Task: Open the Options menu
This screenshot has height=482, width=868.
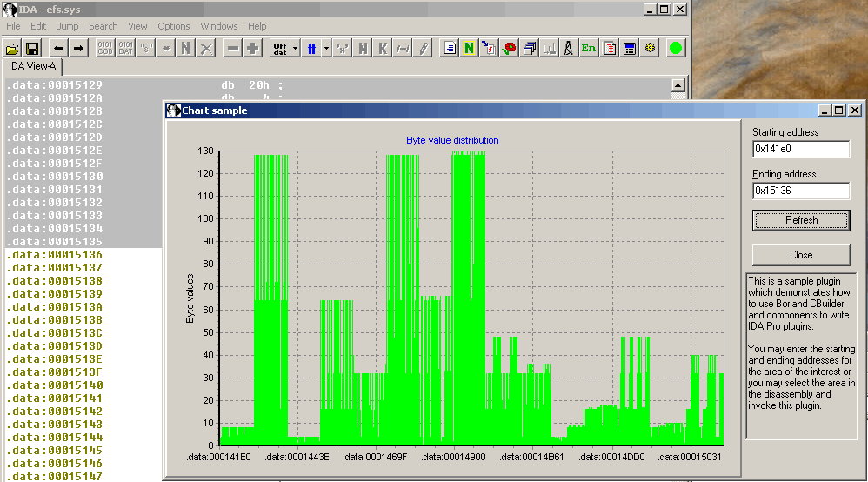Action: click(174, 26)
